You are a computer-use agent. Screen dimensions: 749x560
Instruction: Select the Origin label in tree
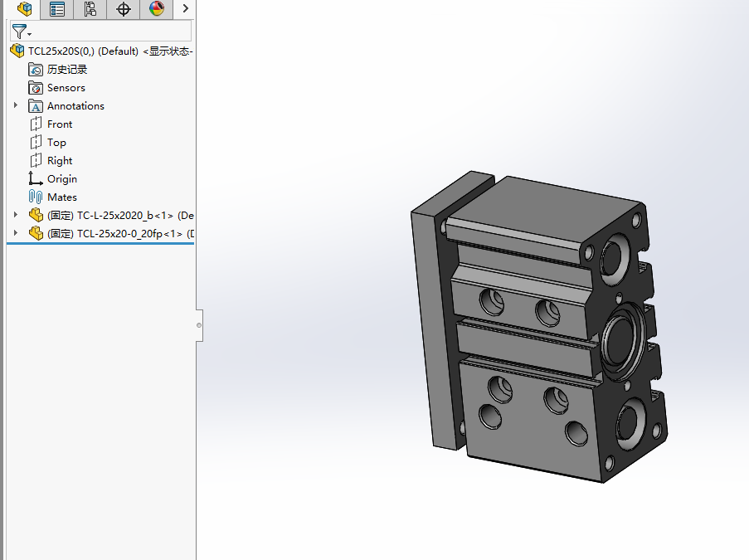tap(62, 179)
